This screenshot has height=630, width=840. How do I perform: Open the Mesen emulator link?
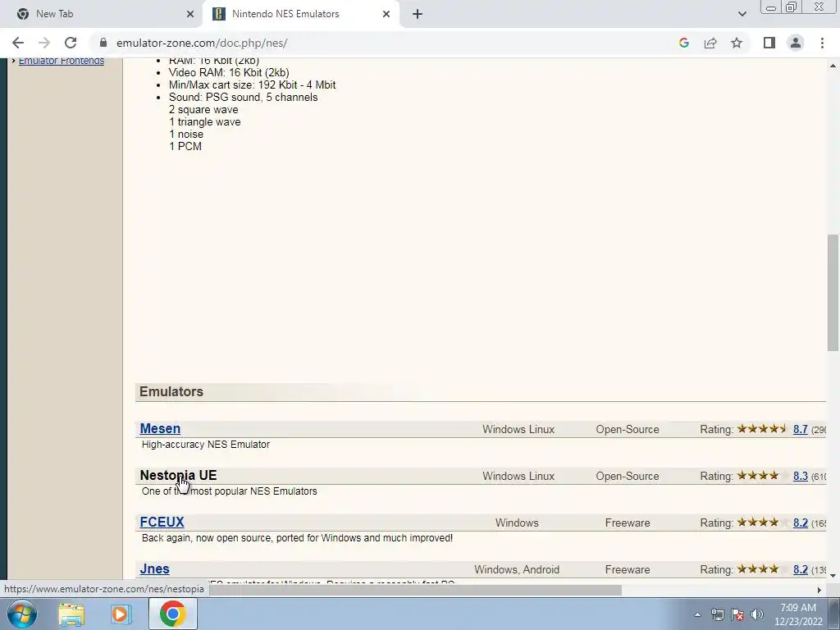tap(160, 428)
